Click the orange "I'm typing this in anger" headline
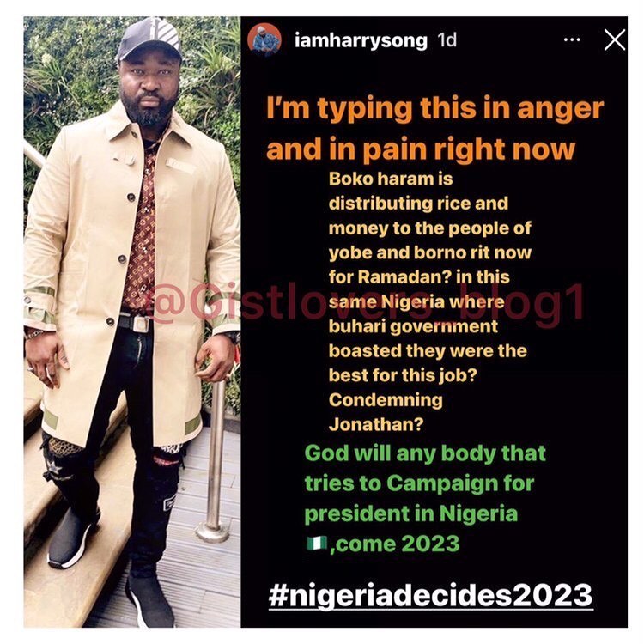The image size is (644, 644). coord(435,110)
